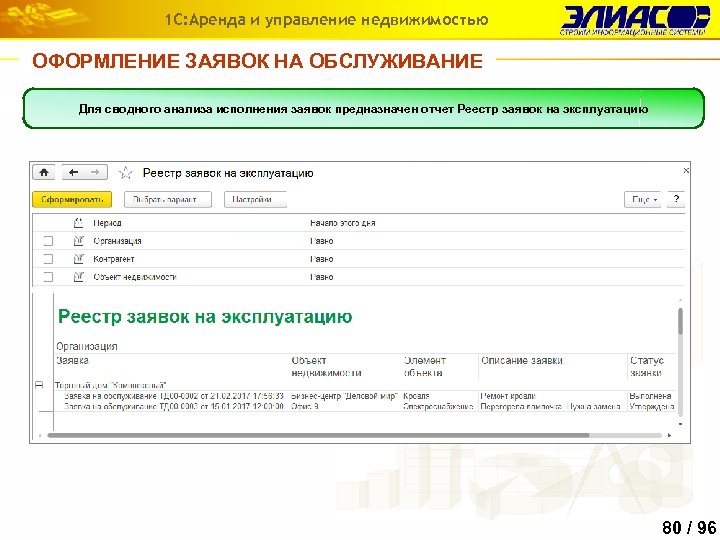Click the vertical scrollbar thumb of report

point(680,321)
